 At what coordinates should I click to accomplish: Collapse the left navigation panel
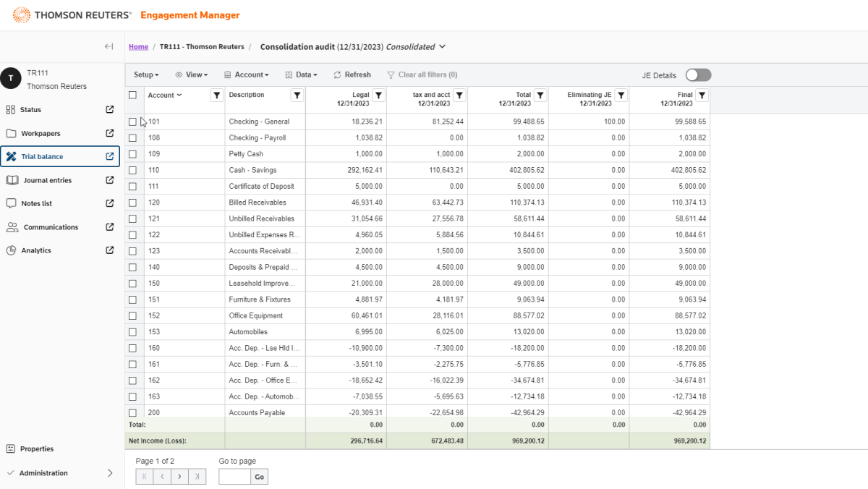[109, 46]
